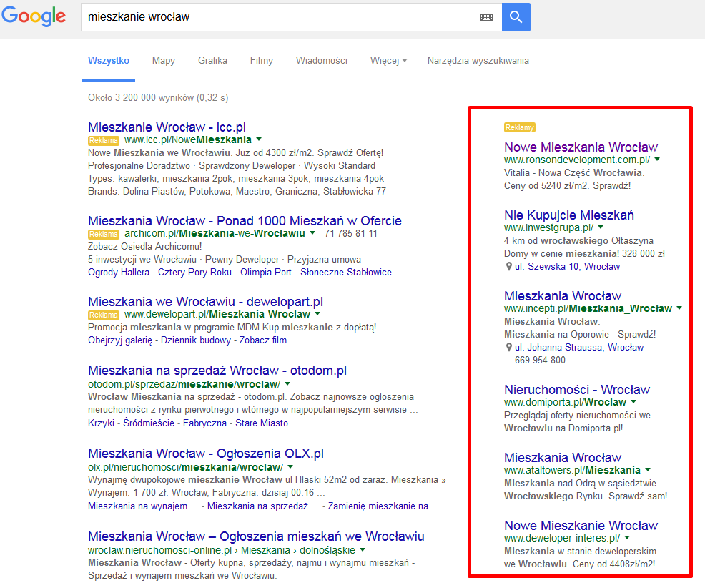Expand the arrow next to www.incepti.pl/Mieszkania_Wrocław
Viewport: 705px width, 588px height.
tap(679, 308)
